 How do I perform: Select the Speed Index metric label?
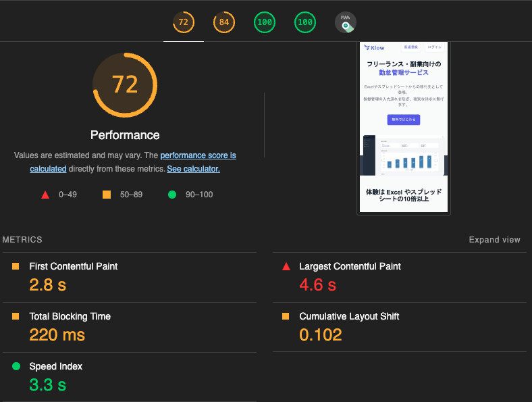55,366
